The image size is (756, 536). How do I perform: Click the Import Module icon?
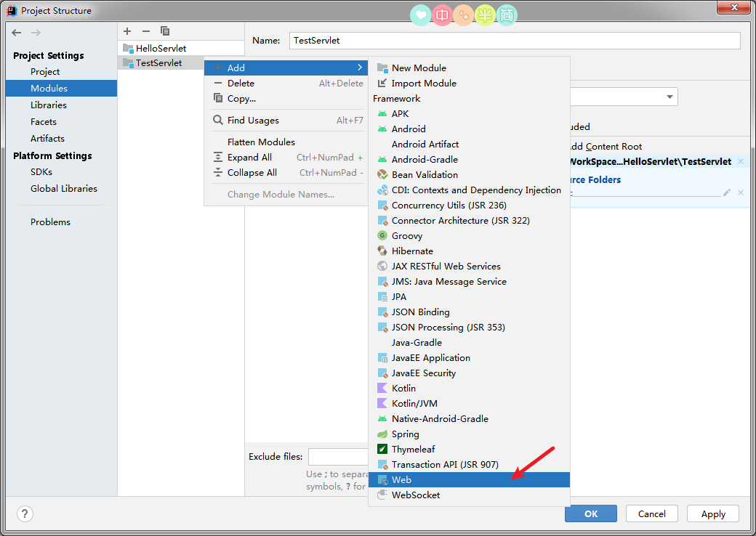pyautogui.click(x=382, y=84)
